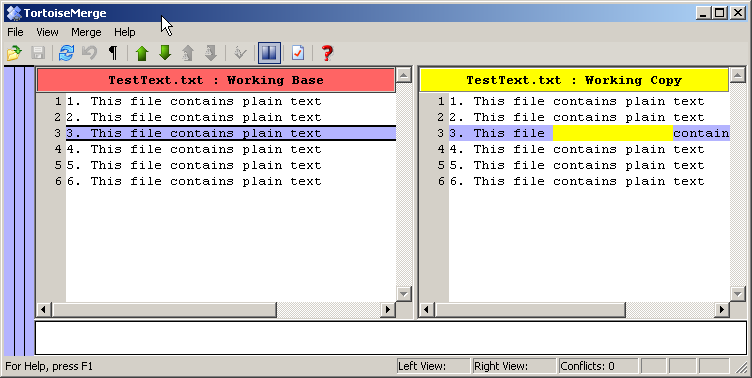This screenshot has width=752, height=378.
Task: Select line 4 text in Working Base
Action: pos(194,149)
